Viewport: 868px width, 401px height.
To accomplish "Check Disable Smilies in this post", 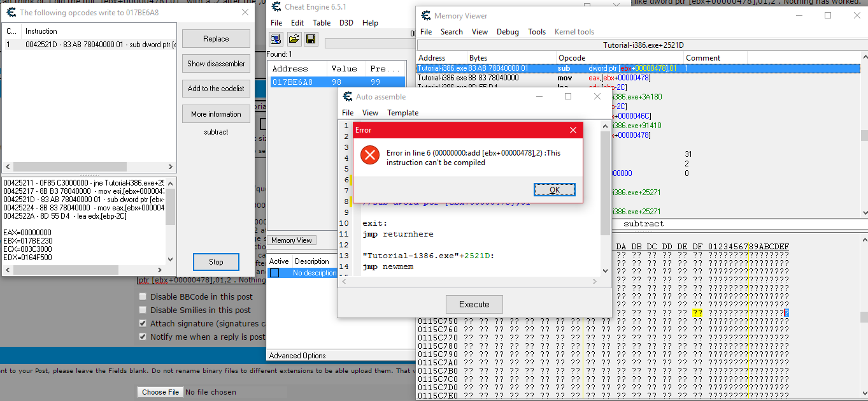I will 143,310.
